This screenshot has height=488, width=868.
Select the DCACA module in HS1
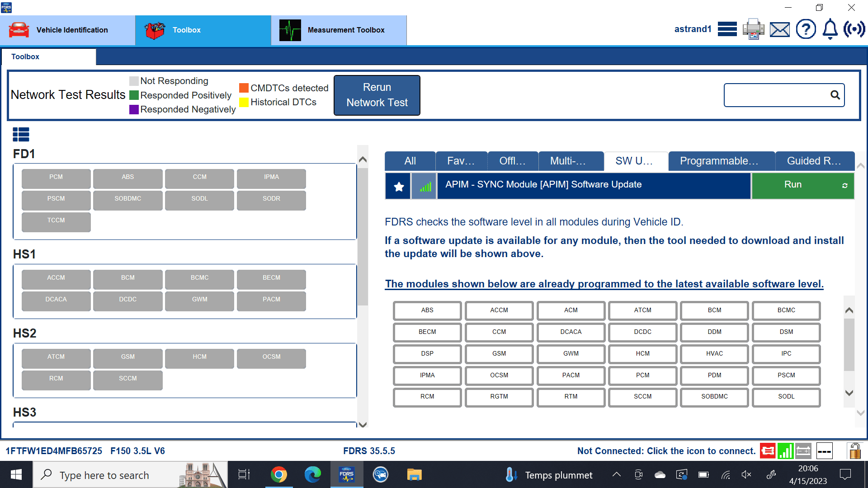(56, 301)
